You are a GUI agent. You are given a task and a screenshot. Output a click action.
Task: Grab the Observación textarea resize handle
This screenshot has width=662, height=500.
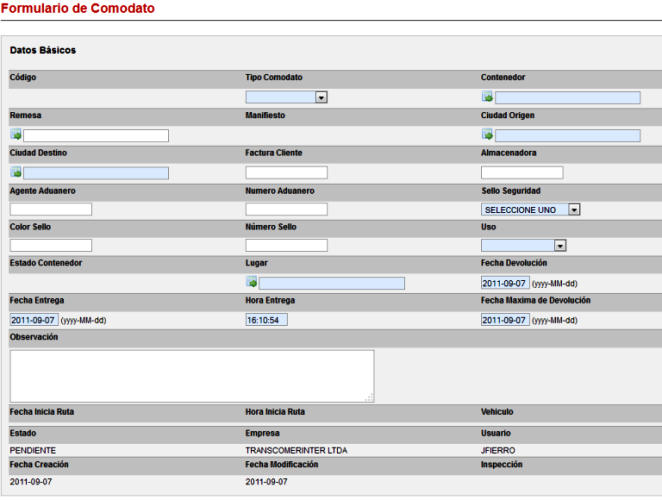click(x=370, y=398)
